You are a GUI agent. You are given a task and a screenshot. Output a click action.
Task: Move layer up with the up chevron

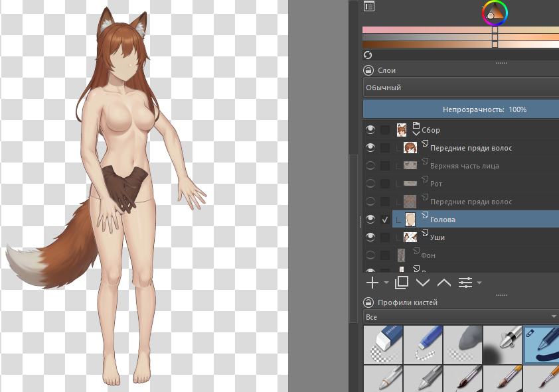click(443, 283)
